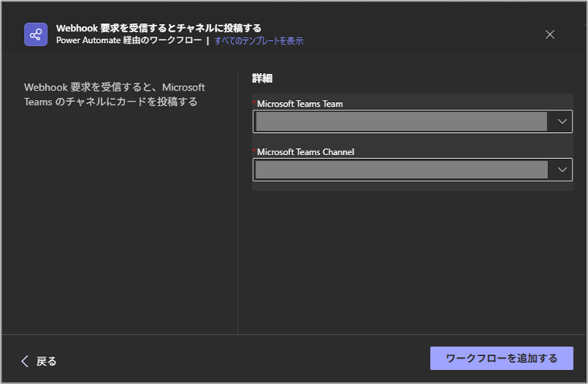This screenshot has width=588, height=384.
Task: Click ワークフローを追加する button
Action: pyautogui.click(x=501, y=358)
